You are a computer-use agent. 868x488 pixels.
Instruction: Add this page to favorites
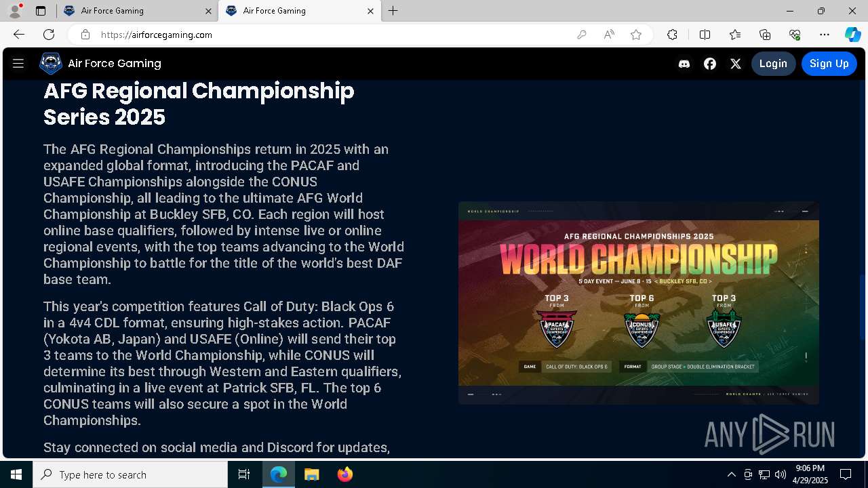coord(636,35)
